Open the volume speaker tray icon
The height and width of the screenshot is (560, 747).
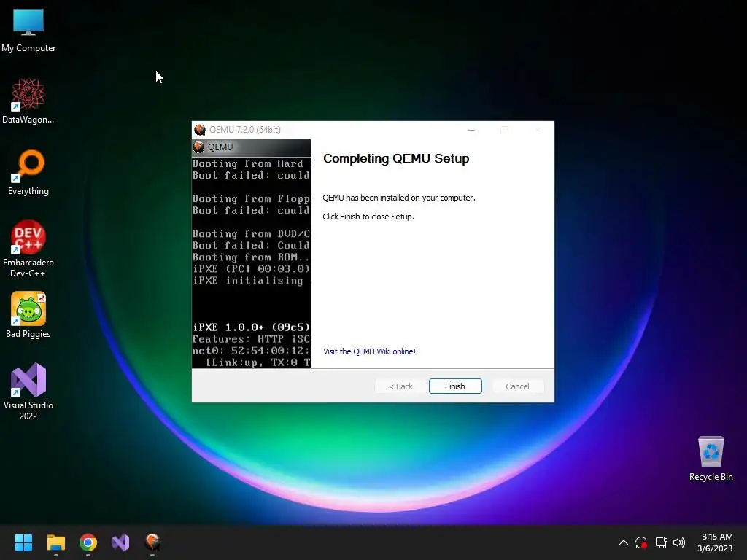(679, 542)
